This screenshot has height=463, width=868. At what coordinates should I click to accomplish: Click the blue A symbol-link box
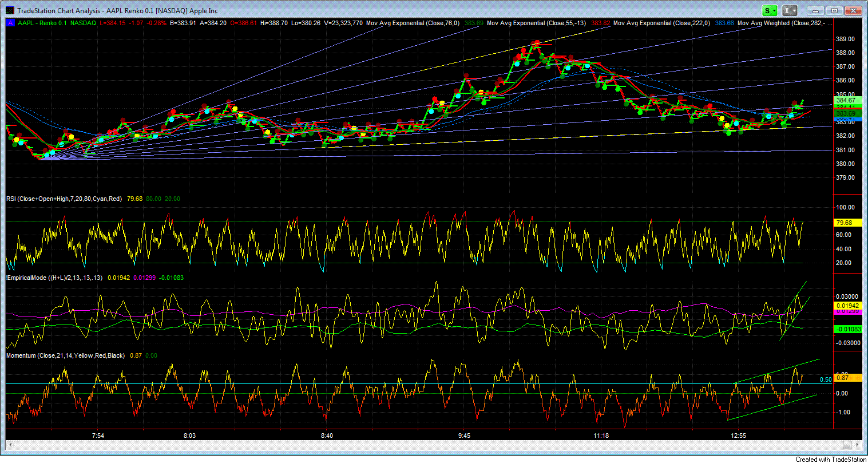point(10,23)
